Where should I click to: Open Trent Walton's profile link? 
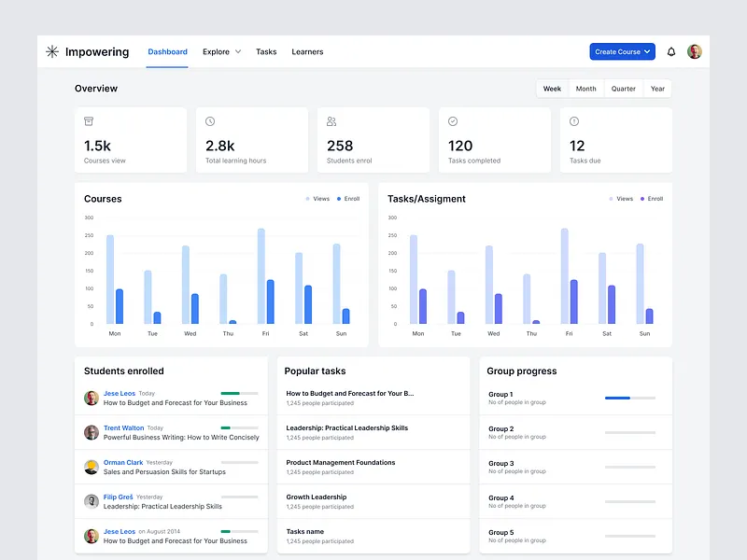pos(124,427)
